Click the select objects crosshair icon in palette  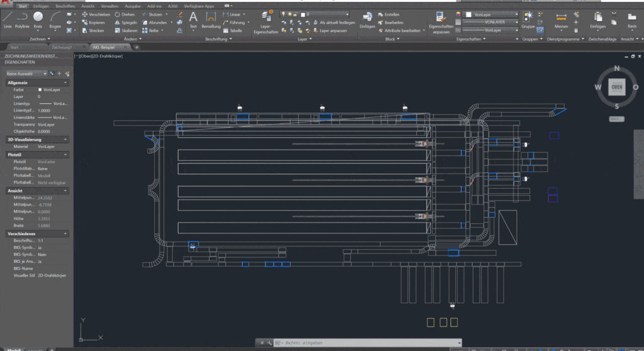(x=60, y=74)
